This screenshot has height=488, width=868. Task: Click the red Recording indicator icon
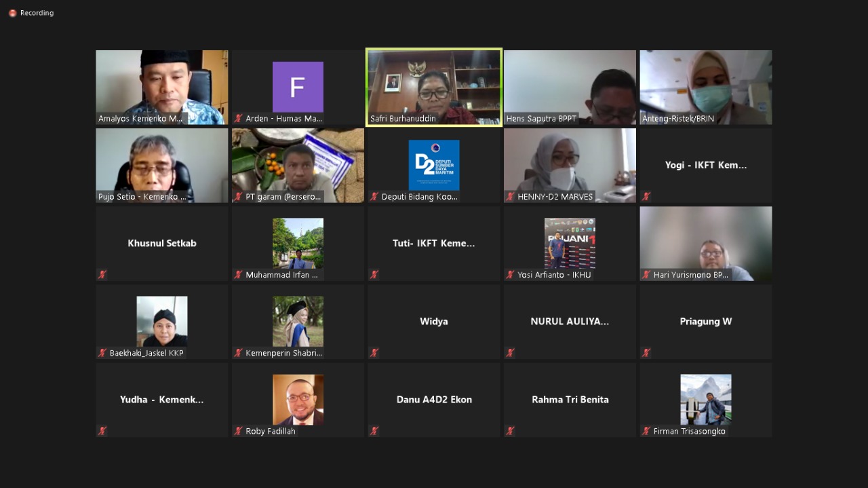(12, 13)
